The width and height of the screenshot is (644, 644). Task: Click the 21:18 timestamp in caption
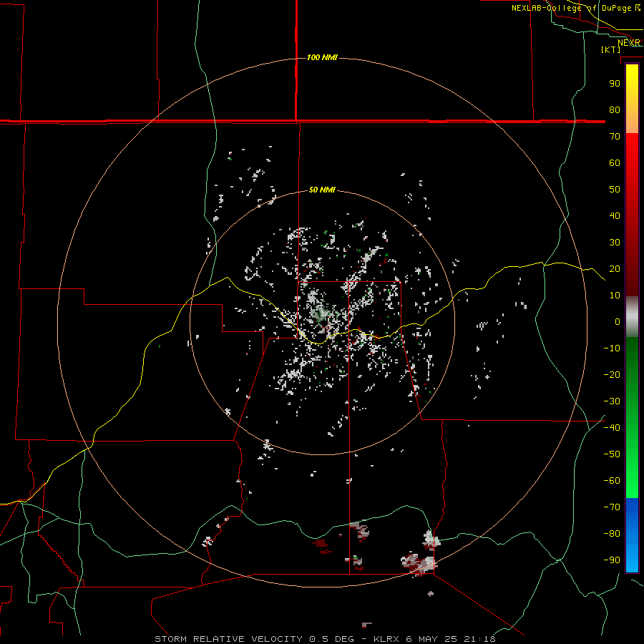[479, 639]
